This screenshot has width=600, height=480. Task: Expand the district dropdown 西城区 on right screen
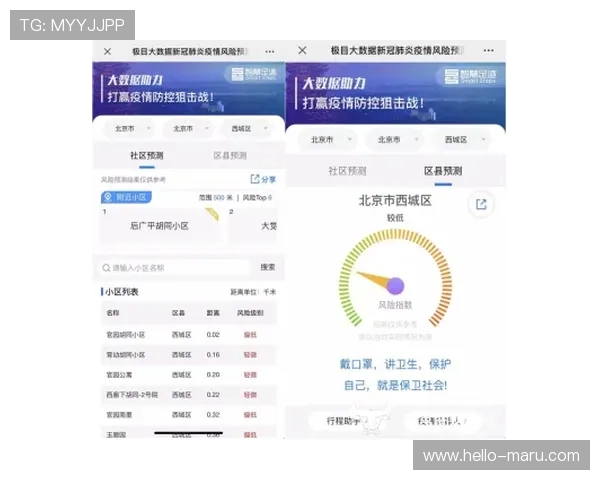coord(463,140)
